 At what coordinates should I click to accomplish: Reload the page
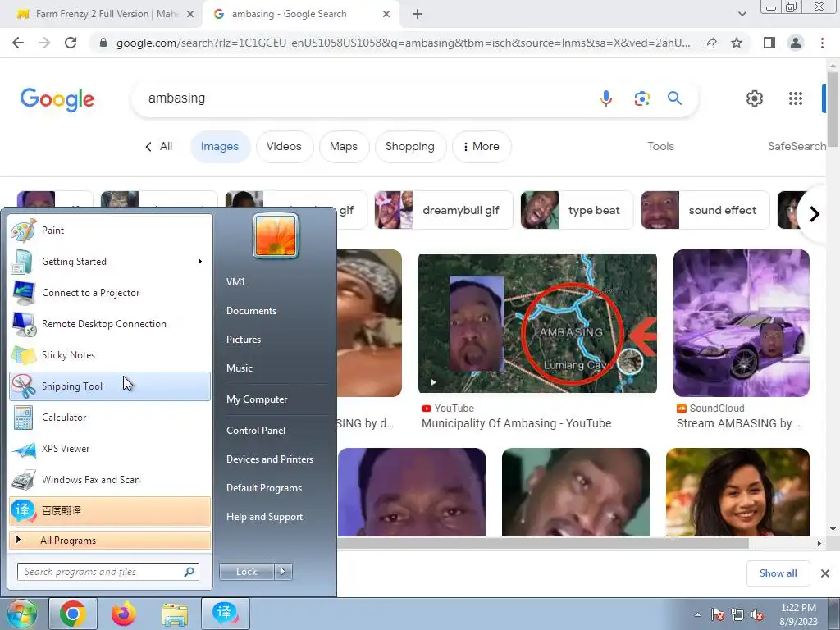(71, 43)
